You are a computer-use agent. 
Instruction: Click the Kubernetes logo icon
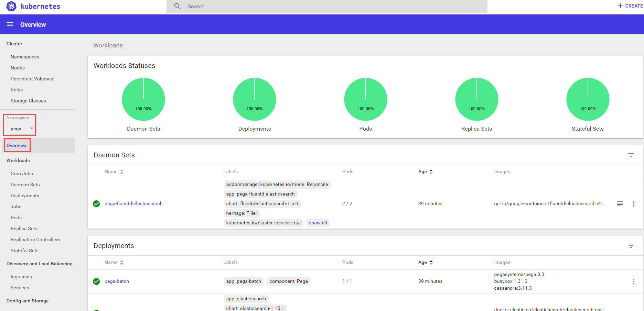(x=11, y=6)
